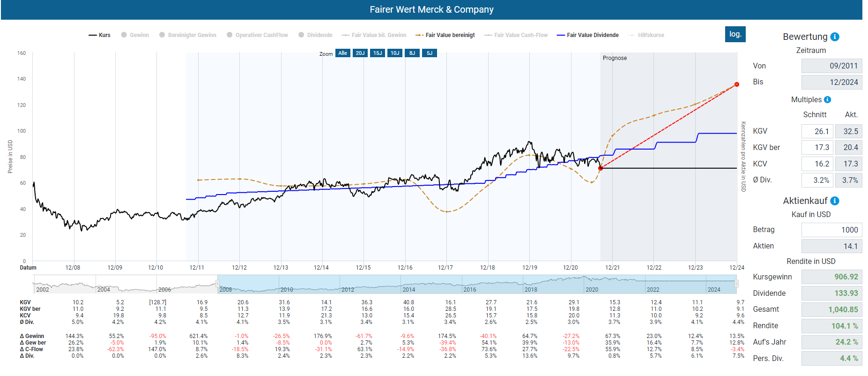
Task: Click the info icon next to Bewertung
Action: (835, 37)
